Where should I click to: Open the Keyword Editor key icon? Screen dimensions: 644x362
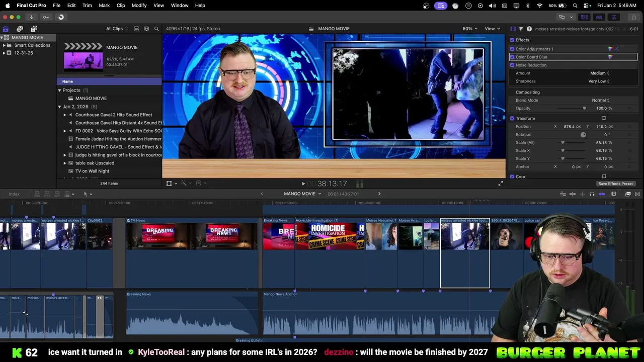(46, 17)
